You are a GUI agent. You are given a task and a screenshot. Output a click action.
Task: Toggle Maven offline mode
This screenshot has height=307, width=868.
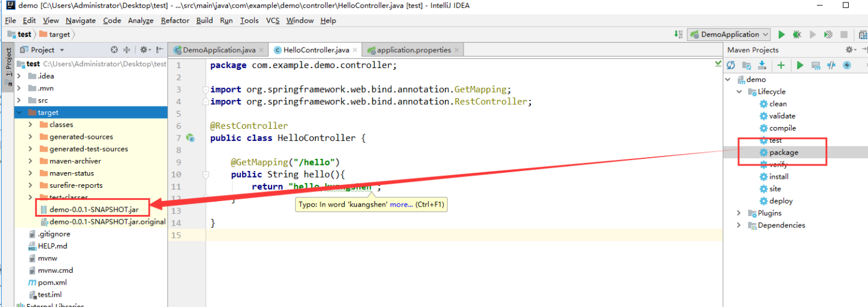tap(831, 65)
